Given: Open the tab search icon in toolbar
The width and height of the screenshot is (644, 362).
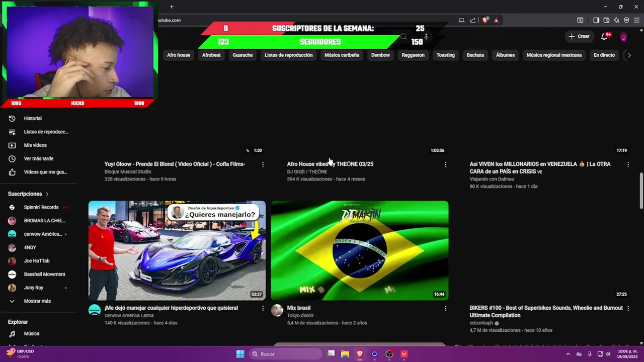Looking at the screenshot, I should point(580,20).
